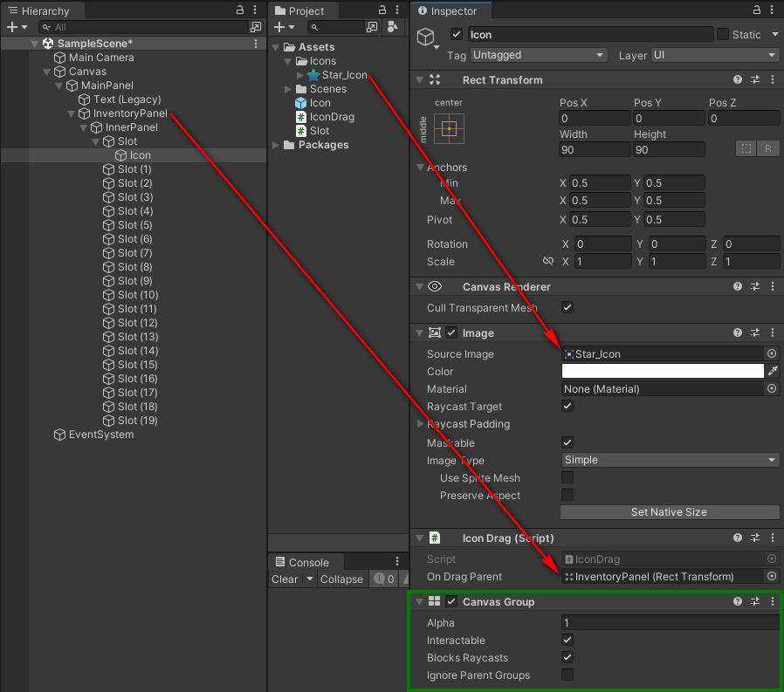784x692 pixels.
Task: Toggle the Static checkbox
Action: (x=723, y=34)
